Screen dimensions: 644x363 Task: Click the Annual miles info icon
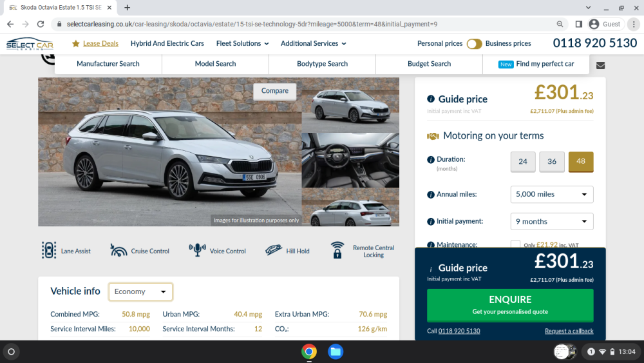pyautogui.click(x=431, y=195)
